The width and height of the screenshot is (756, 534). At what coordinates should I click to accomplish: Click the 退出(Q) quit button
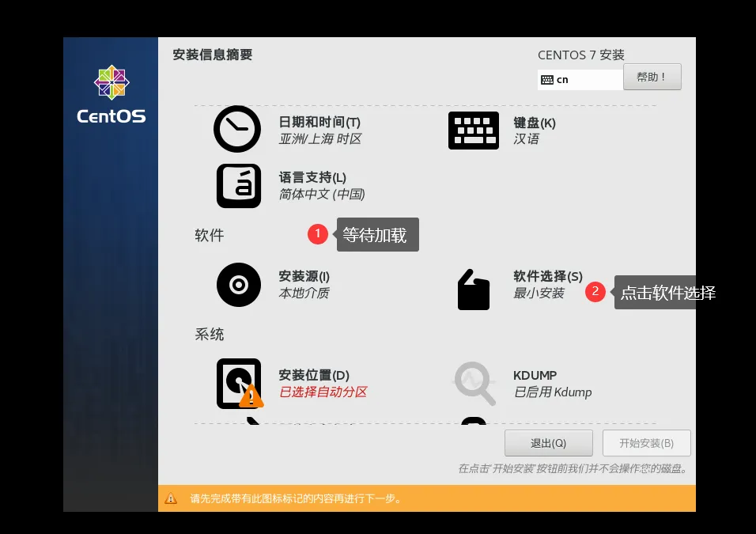pyautogui.click(x=549, y=443)
